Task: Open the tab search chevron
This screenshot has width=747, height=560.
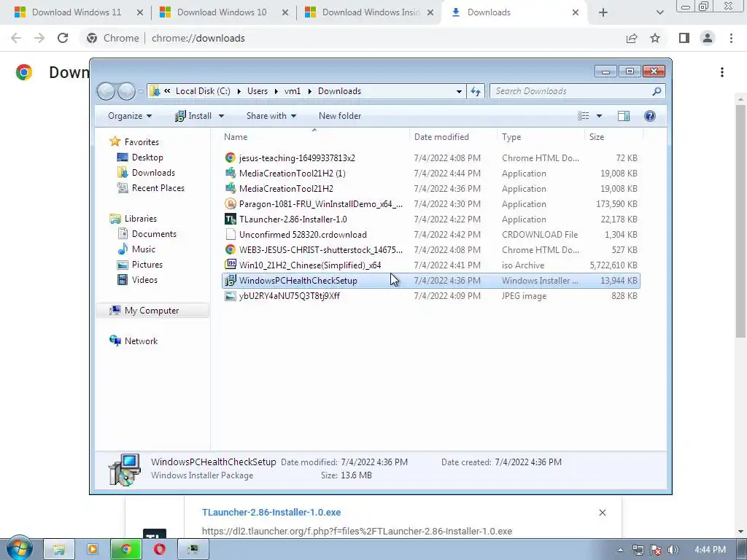Action: click(x=659, y=13)
